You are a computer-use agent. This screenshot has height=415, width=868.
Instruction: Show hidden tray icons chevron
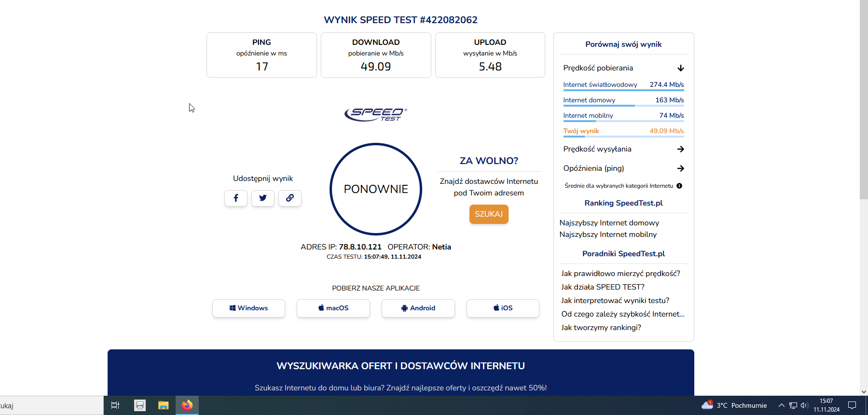pos(781,405)
